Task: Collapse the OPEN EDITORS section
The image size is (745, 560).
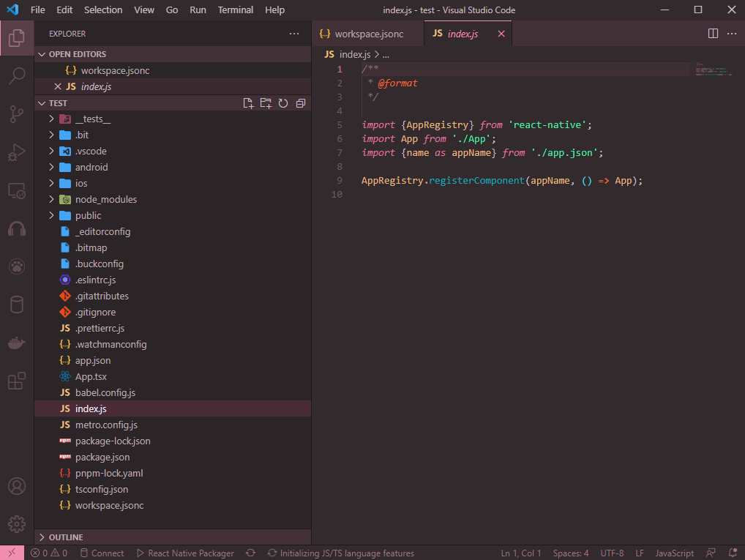Action: 173,54
